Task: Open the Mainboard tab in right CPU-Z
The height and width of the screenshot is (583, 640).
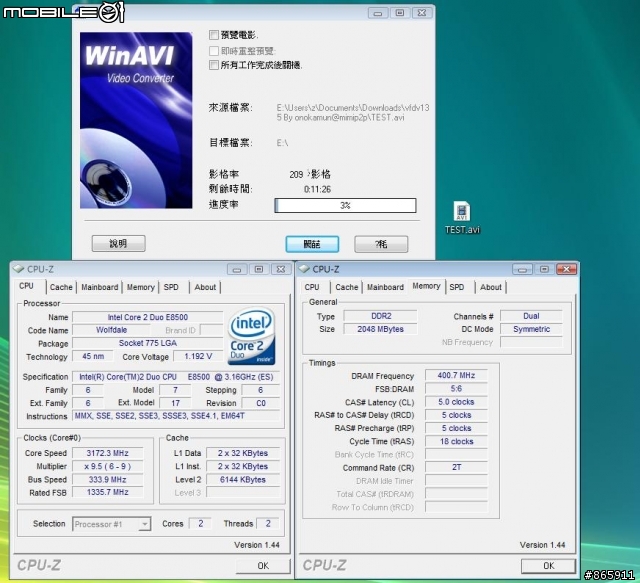Action: pyautogui.click(x=385, y=287)
